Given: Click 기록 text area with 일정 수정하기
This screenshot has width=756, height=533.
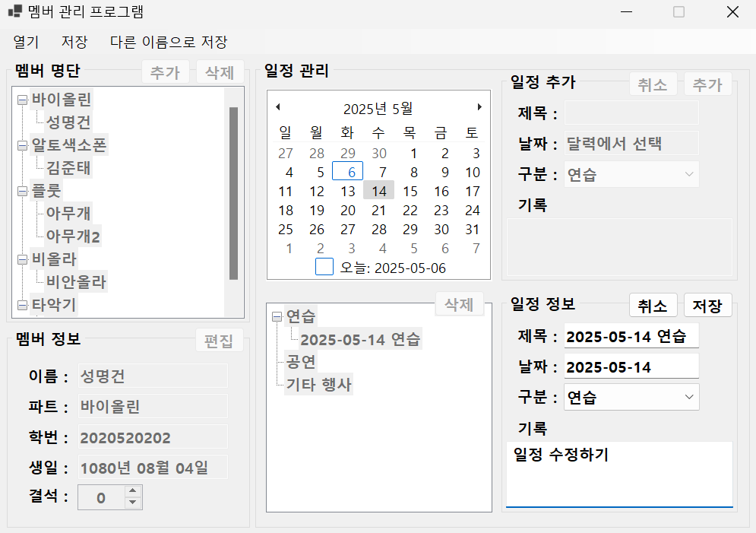Looking at the screenshot, I should pyautogui.click(x=619, y=474).
